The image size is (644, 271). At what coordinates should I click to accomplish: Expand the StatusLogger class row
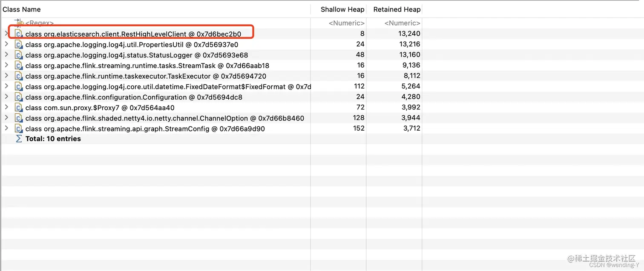click(6, 54)
